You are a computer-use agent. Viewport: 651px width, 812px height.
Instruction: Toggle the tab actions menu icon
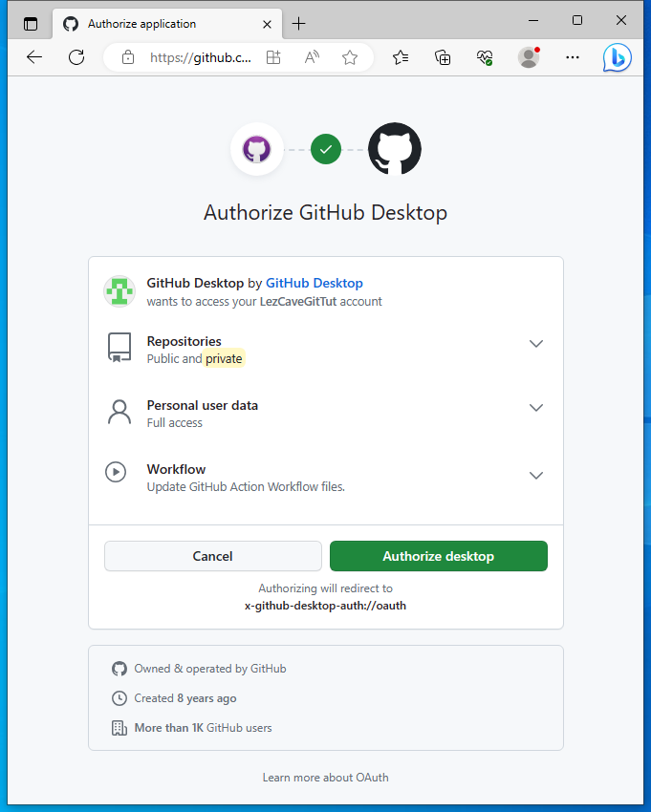pos(31,24)
